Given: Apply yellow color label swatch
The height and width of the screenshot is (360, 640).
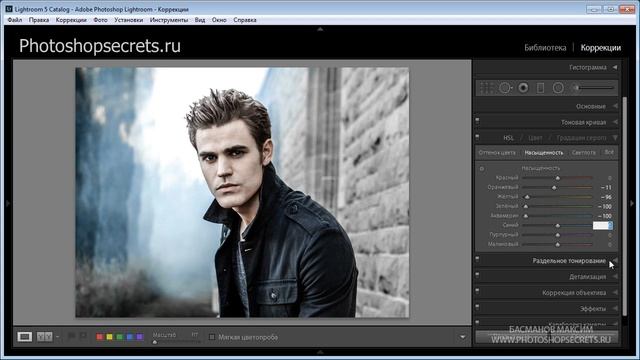Looking at the screenshot, I should 109,337.
